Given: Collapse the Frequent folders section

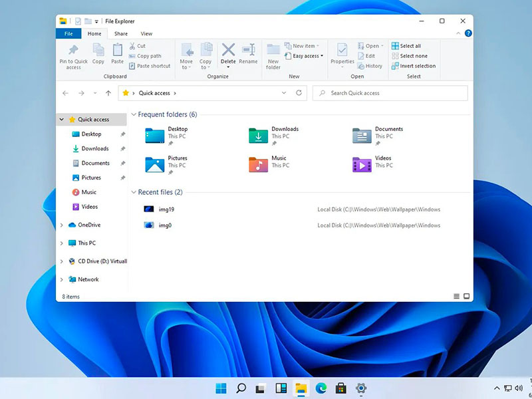Looking at the screenshot, I should pos(134,114).
